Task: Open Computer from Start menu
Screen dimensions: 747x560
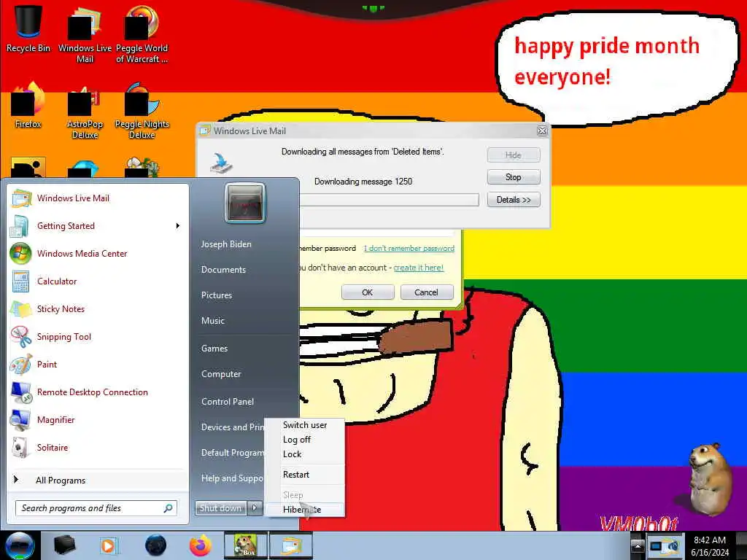Action: tap(221, 374)
